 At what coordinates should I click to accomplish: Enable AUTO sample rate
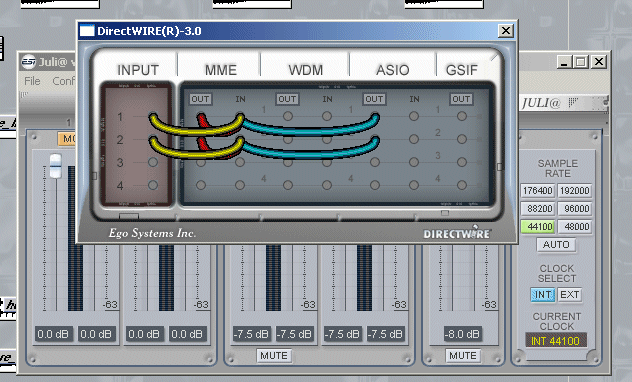pos(556,245)
